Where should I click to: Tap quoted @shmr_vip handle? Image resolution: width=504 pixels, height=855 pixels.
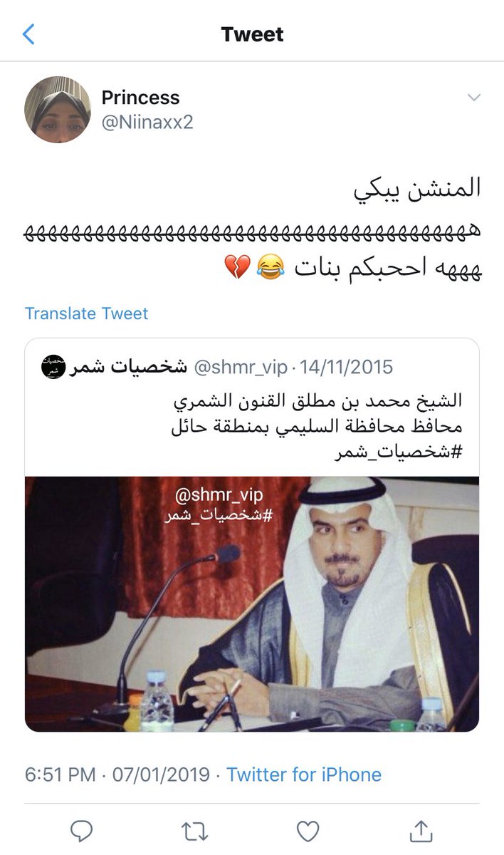click(x=241, y=368)
